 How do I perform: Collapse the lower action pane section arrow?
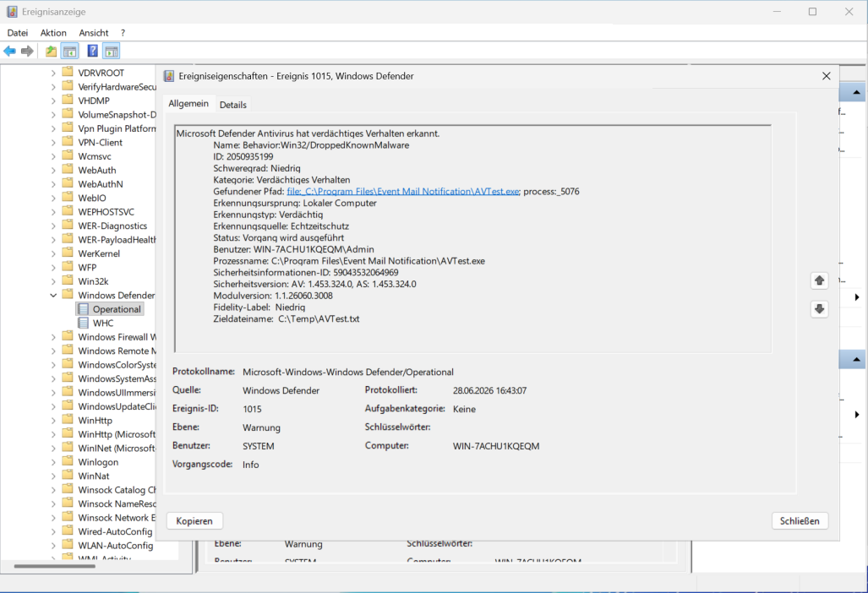click(856, 360)
